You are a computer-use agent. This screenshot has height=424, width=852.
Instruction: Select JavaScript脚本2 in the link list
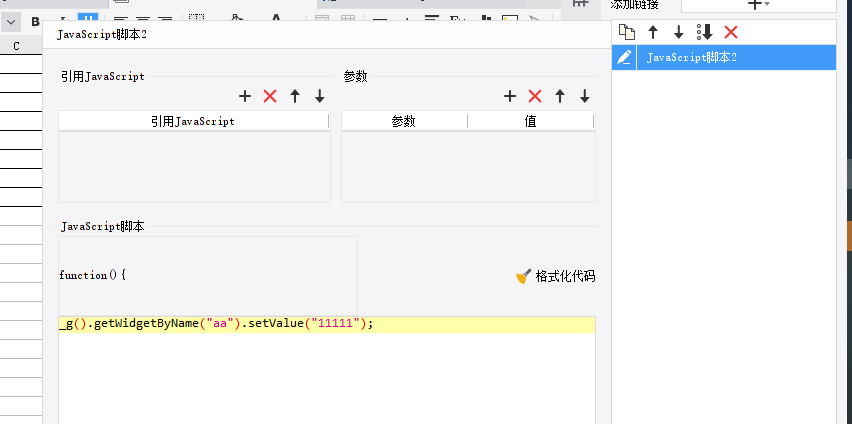pyautogui.click(x=692, y=57)
